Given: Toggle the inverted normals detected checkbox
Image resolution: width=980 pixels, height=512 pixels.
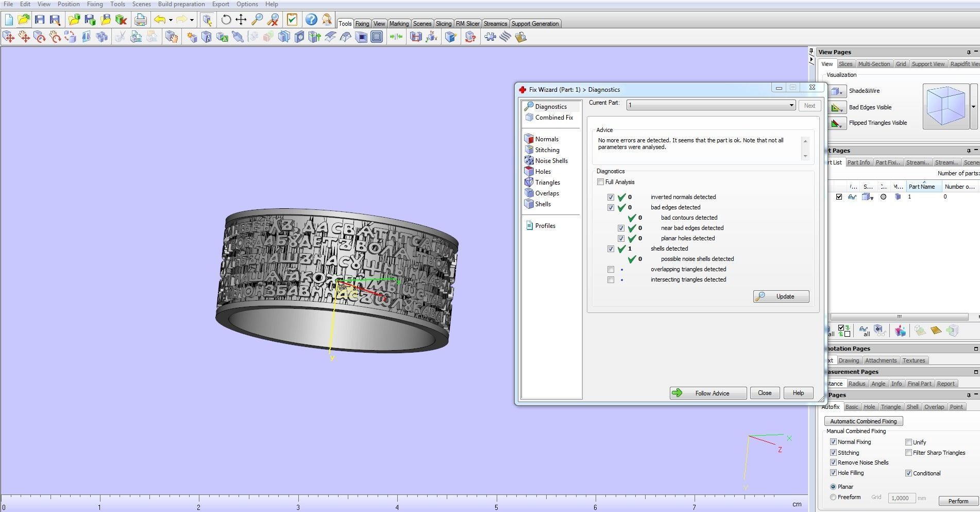Looking at the screenshot, I should [x=611, y=197].
